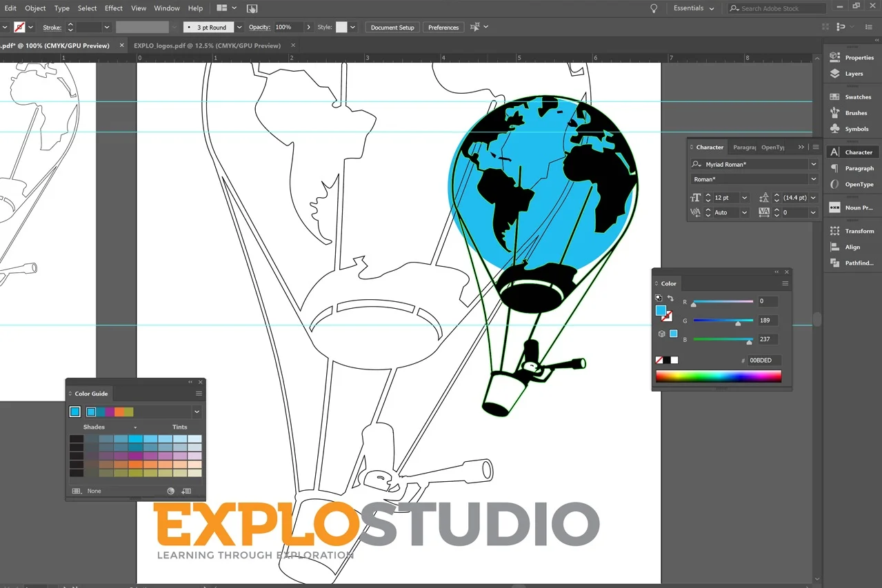This screenshot has width=882, height=588.
Task: Switch to OpenType tab in Character panel
Action: (x=772, y=147)
